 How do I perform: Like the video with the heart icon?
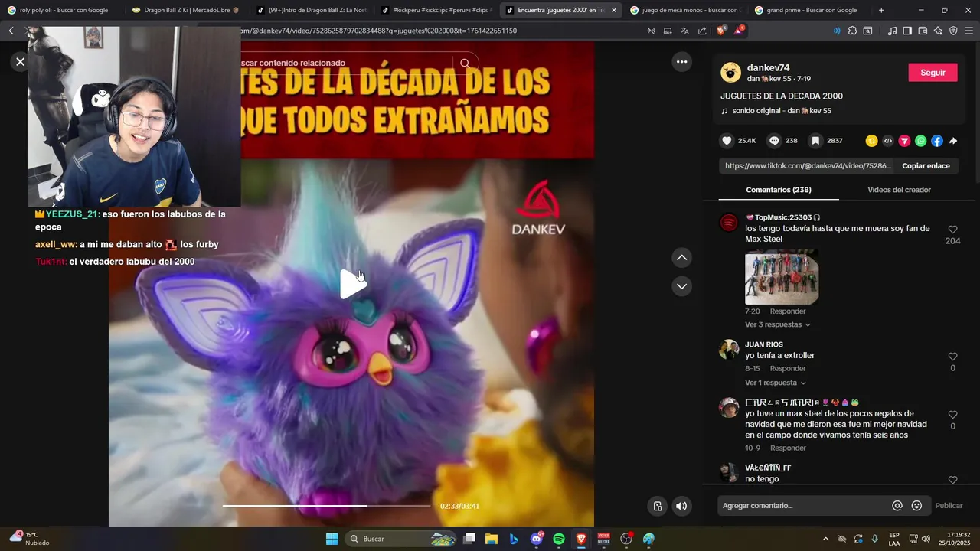pos(727,141)
